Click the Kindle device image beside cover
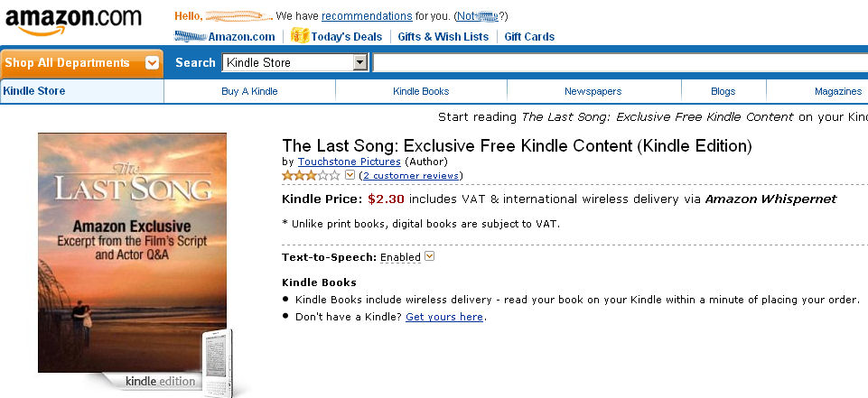868x398 pixels. [217, 361]
